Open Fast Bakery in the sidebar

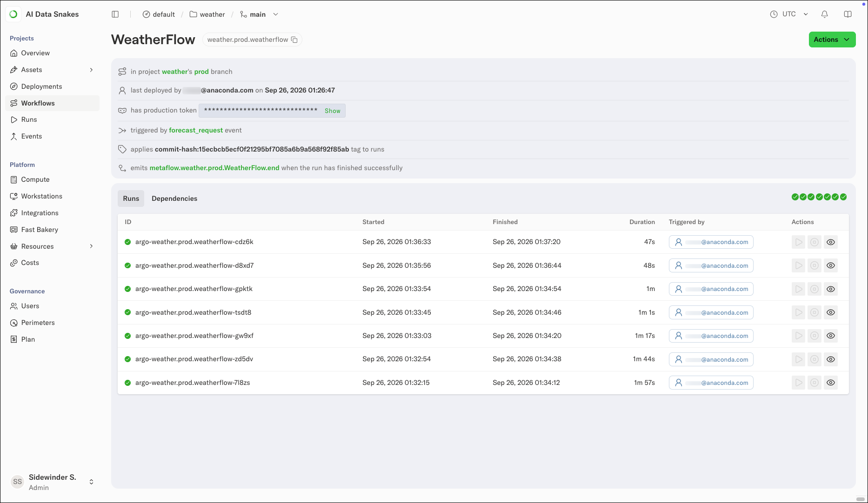[53, 230]
